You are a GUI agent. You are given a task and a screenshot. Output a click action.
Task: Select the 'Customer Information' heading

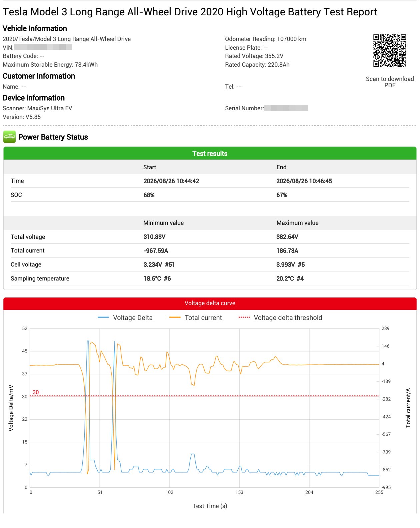[x=39, y=76]
